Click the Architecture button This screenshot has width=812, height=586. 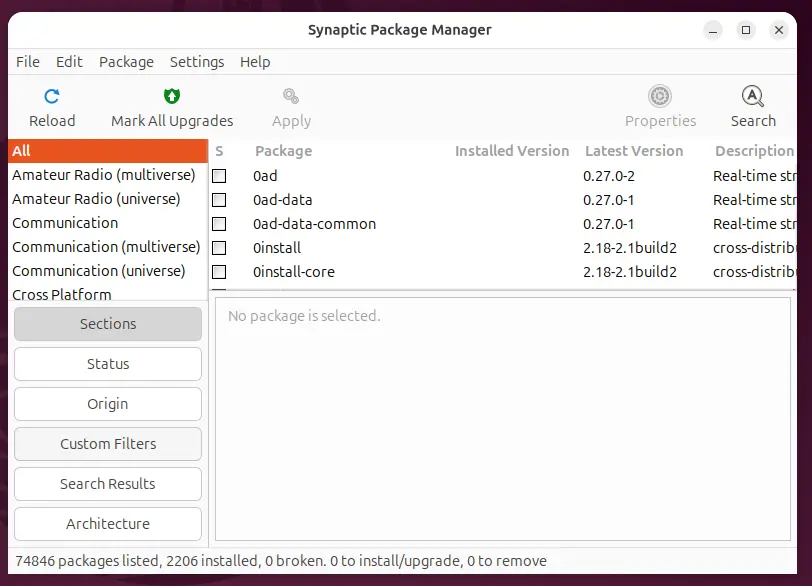click(x=107, y=524)
